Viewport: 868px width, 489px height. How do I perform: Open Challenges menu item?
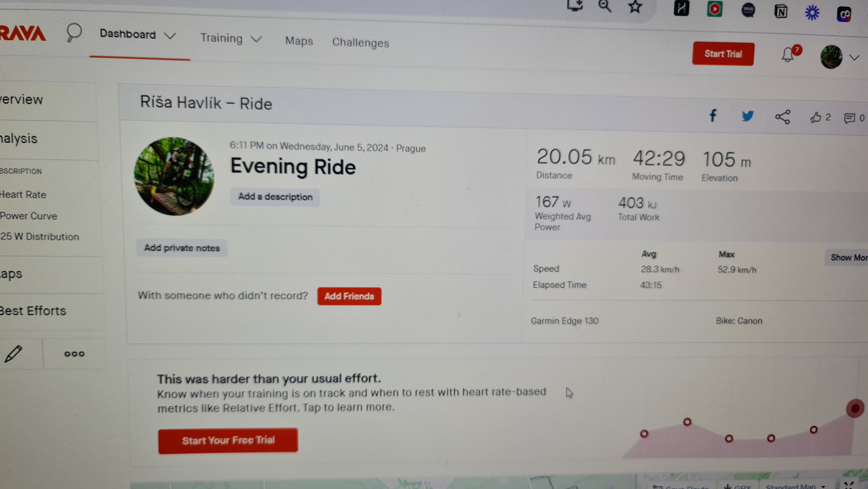tap(360, 43)
